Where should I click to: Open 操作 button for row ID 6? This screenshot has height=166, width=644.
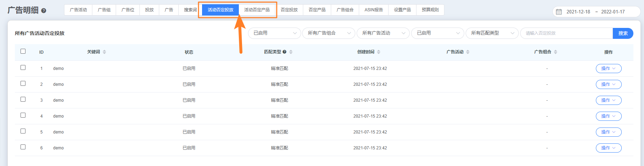(608, 148)
